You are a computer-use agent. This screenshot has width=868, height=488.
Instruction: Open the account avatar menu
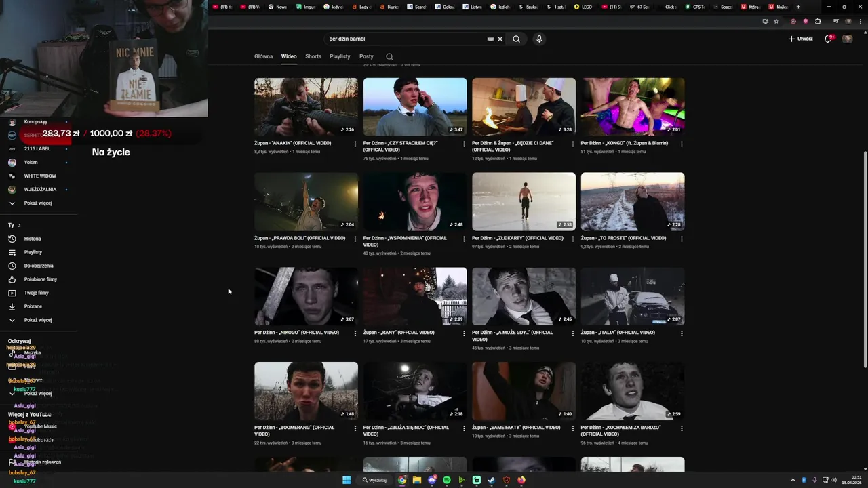847,39
